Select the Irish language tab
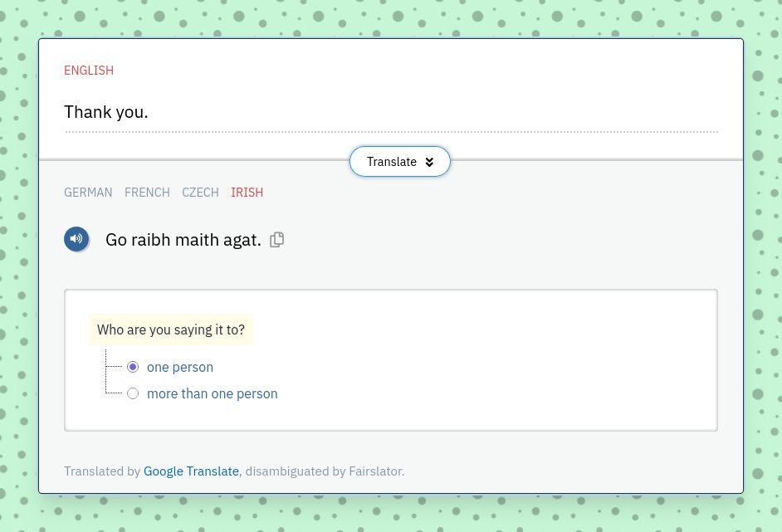Image resolution: width=782 pixels, height=532 pixels. (x=247, y=193)
